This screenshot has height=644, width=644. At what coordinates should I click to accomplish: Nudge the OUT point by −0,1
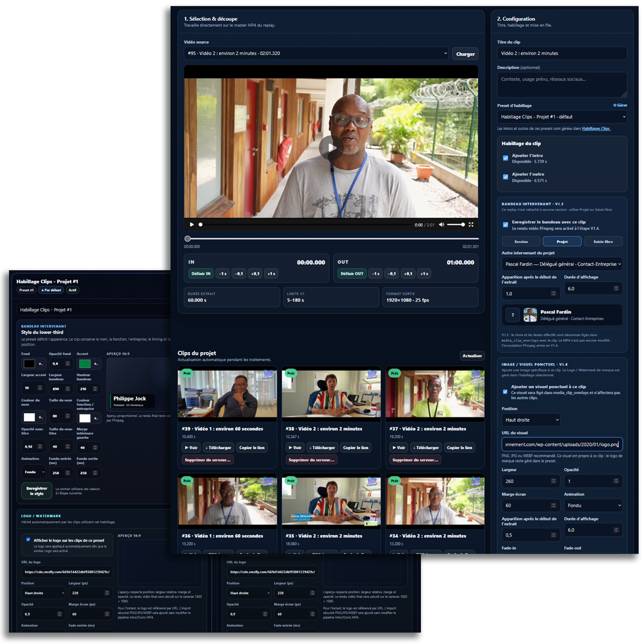[x=392, y=274]
